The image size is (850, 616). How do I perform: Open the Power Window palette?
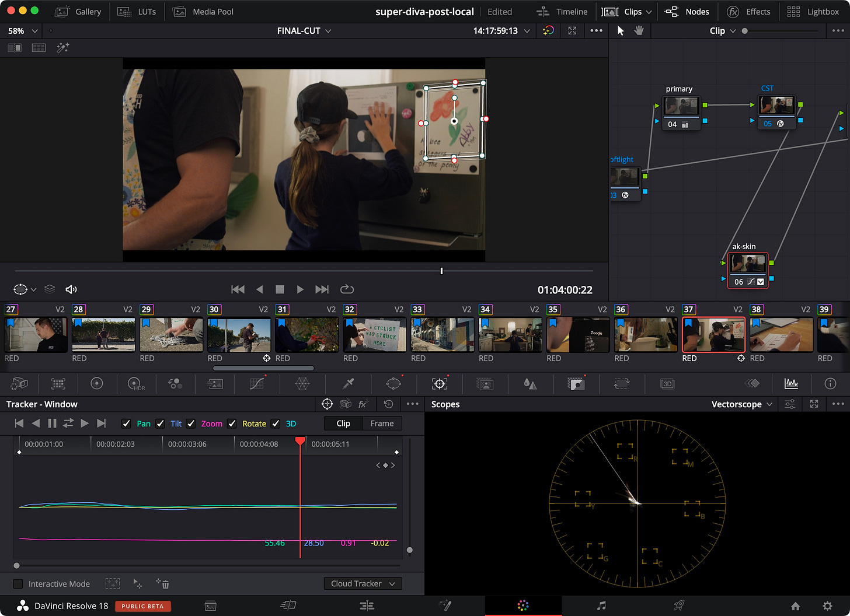click(x=393, y=383)
